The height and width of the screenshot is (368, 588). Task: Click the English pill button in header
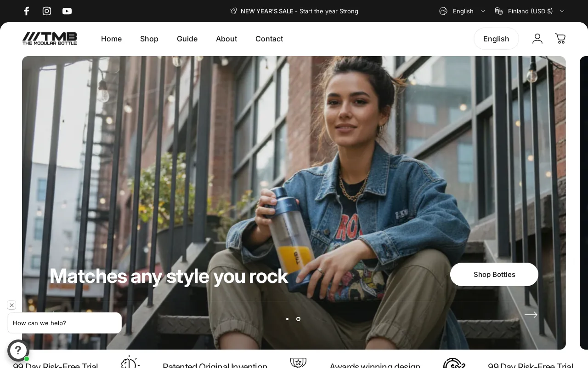496,39
